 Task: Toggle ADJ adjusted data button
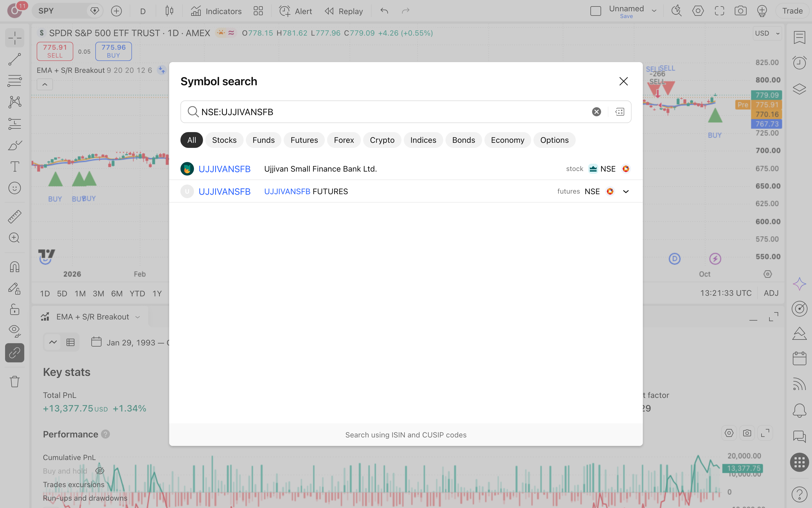771,293
